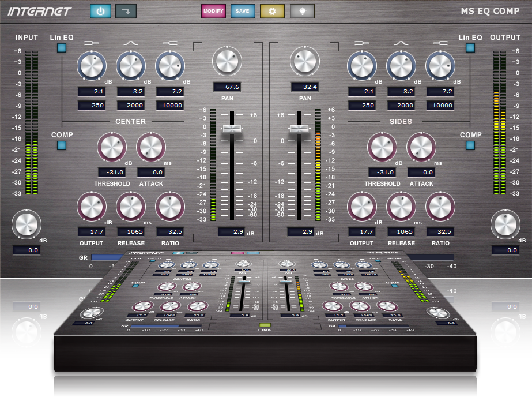Screen dimensions: 532x397
Task: Click the 2000 Hz frequency display in Center section
Action: [131, 105]
